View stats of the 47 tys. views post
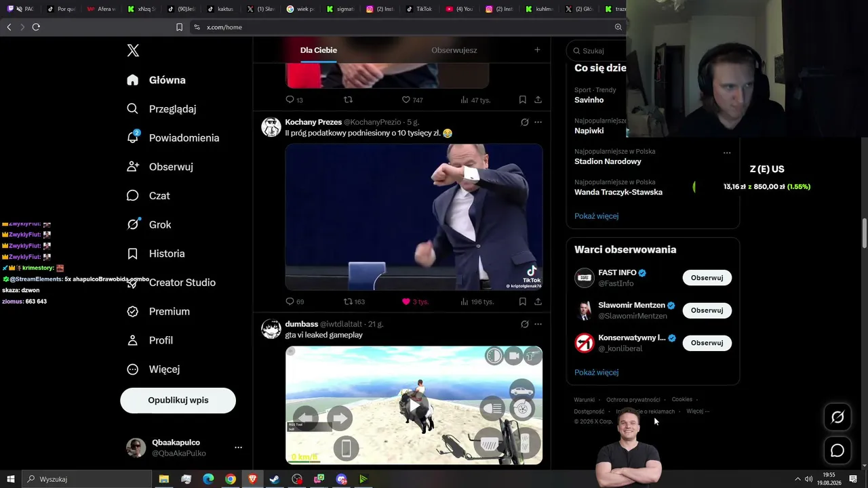The width and height of the screenshot is (868, 488). point(475,100)
